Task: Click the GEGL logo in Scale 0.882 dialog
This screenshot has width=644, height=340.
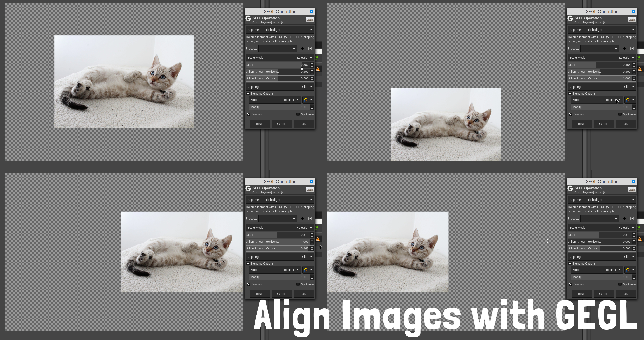Action: tap(248, 19)
